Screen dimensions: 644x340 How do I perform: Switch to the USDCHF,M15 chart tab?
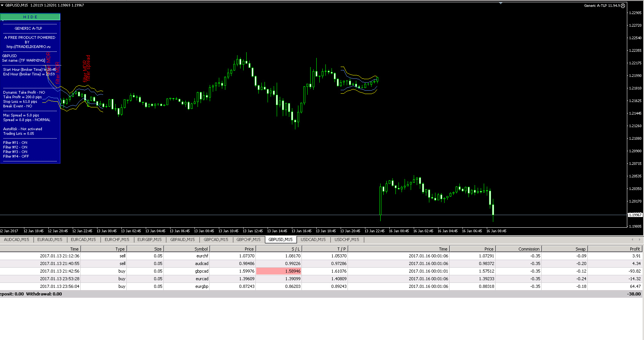tap(347, 239)
